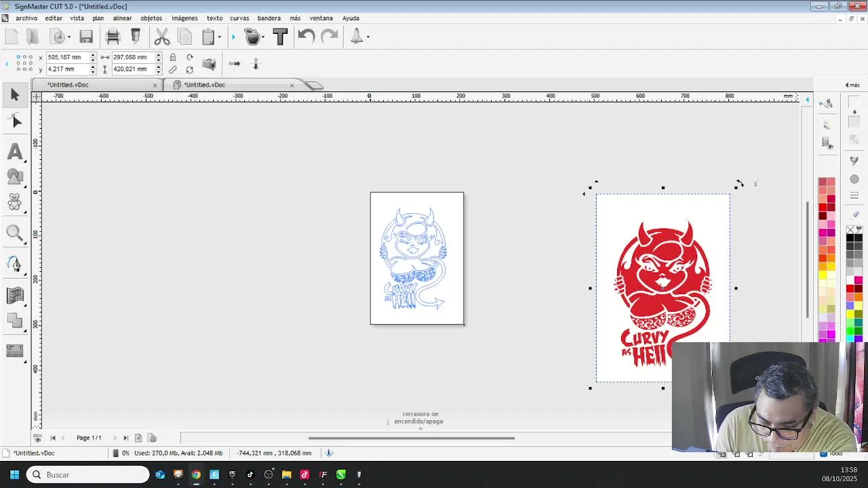This screenshot has width=868, height=488.
Task: Click the add page icon
Action: pos(138,438)
